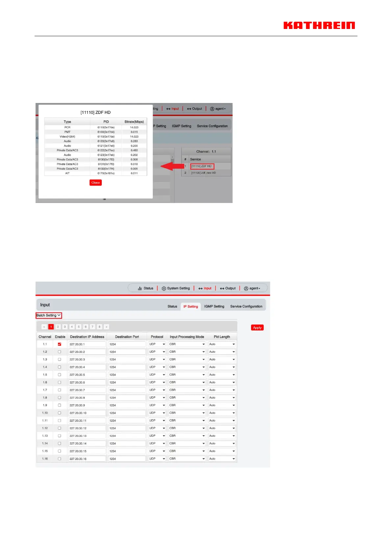Enable channel 1.2 checkbox

click(x=60, y=352)
